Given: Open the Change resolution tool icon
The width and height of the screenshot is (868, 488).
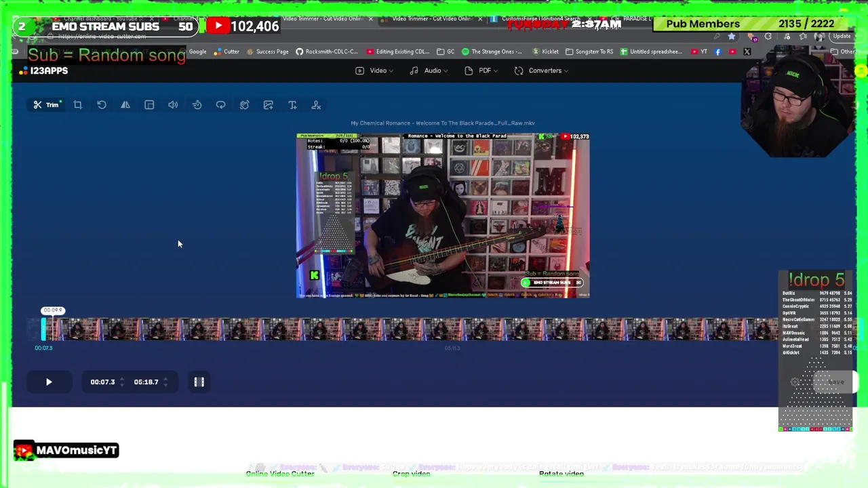Looking at the screenshot, I should pyautogui.click(x=149, y=105).
